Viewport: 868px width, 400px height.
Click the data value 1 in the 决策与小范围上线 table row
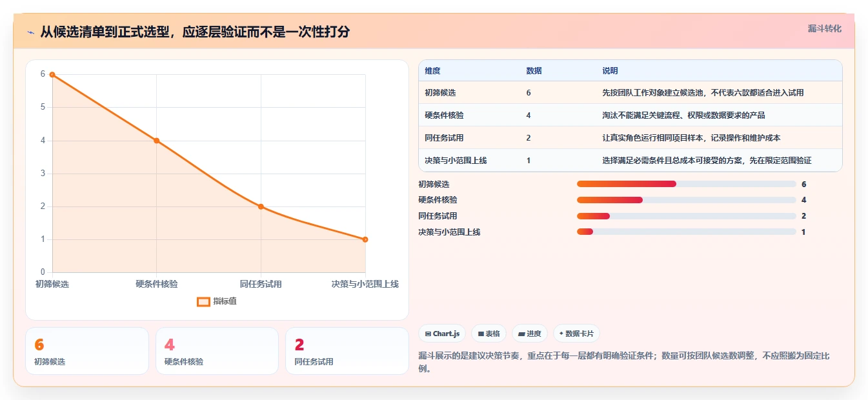pyautogui.click(x=529, y=161)
